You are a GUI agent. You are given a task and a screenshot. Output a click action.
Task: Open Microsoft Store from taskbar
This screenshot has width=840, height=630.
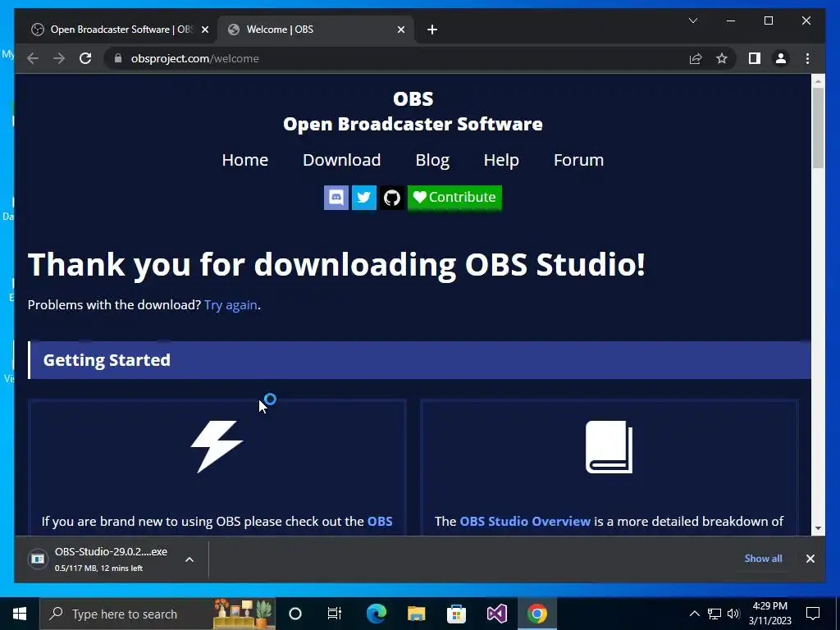(x=456, y=614)
